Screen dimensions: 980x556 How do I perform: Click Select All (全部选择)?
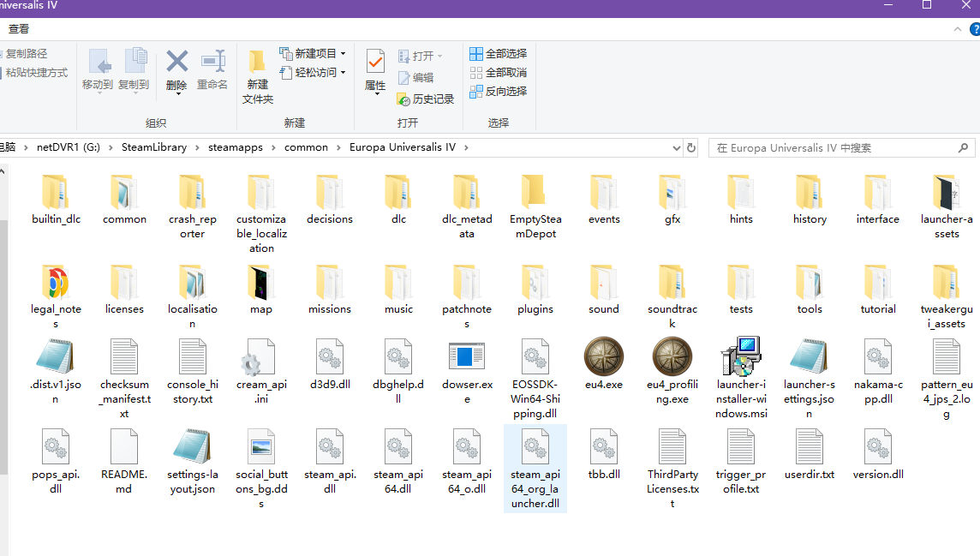[x=498, y=54]
